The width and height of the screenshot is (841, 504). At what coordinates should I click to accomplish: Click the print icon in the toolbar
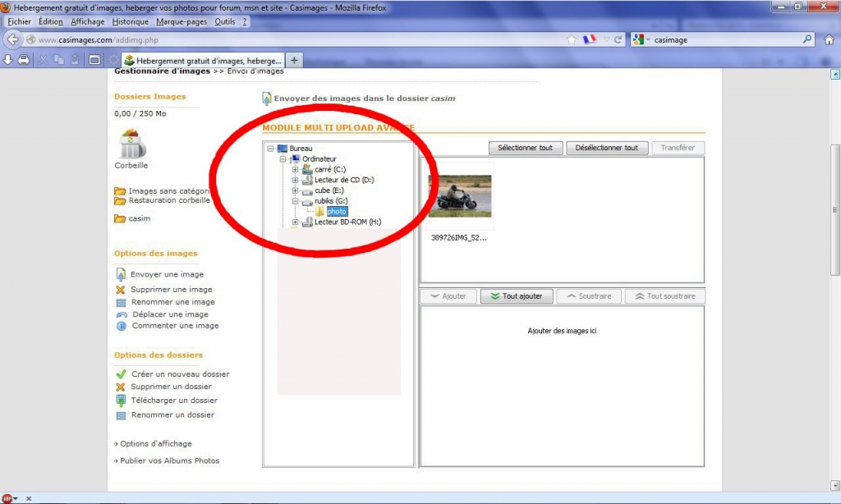24,60
